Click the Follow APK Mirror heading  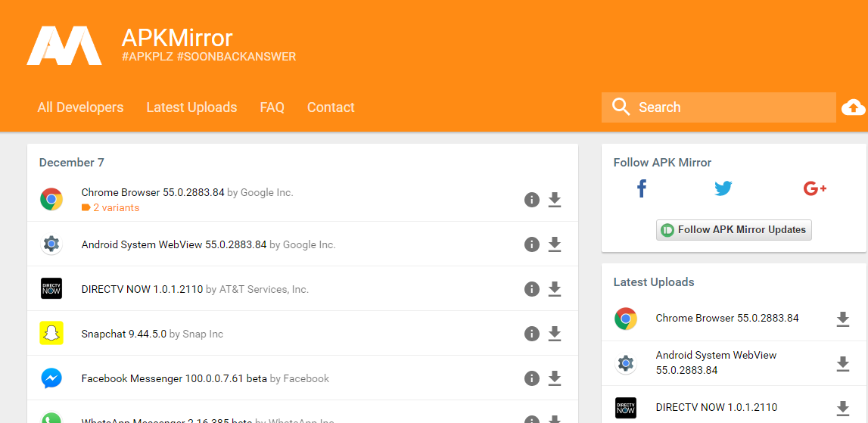point(663,162)
